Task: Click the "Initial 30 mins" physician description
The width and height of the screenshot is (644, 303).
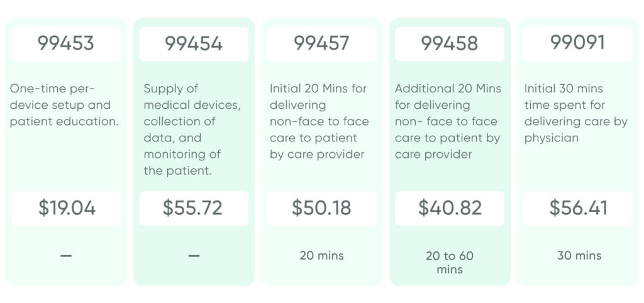Action: coord(576,113)
